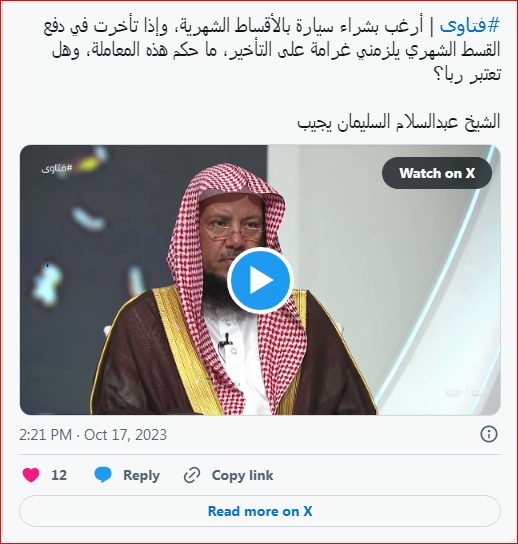
Task: Click the tweet question text paragraph
Action: pyautogui.click(x=272, y=50)
